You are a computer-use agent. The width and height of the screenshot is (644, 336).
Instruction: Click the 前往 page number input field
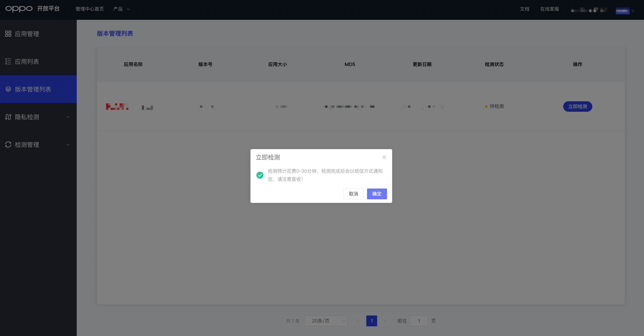(x=419, y=321)
